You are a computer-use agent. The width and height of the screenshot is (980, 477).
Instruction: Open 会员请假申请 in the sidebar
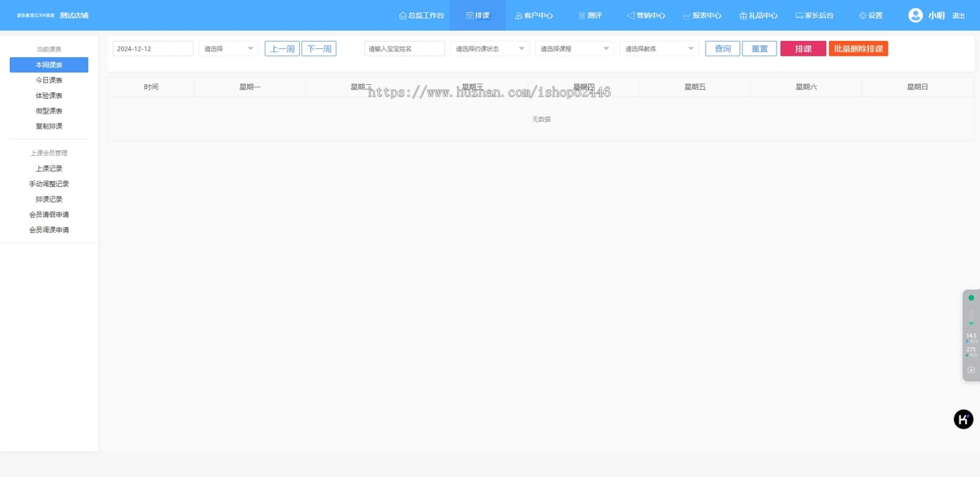pos(49,215)
